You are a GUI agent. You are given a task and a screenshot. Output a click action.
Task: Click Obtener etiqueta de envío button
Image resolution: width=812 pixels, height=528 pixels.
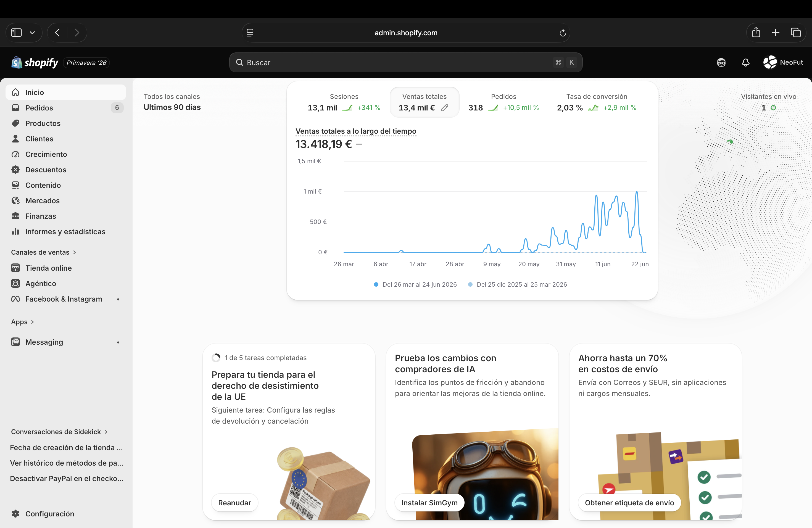(x=629, y=503)
